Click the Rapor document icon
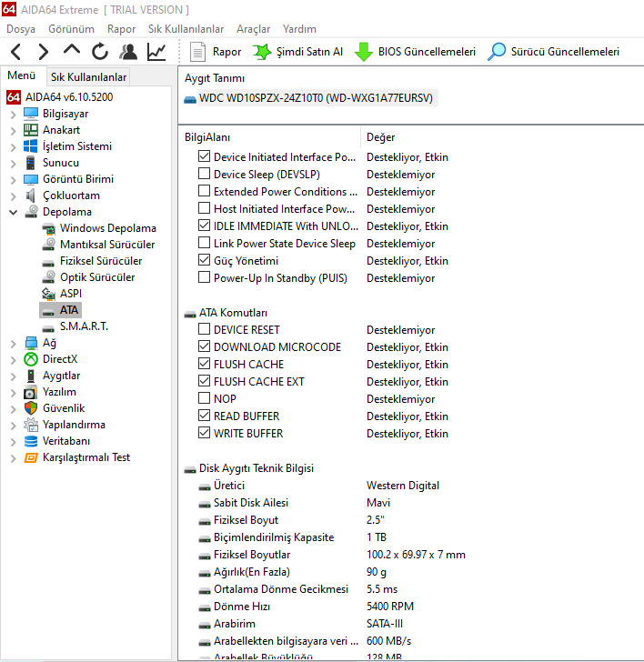The height and width of the screenshot is (662, 644). point(197,52)
